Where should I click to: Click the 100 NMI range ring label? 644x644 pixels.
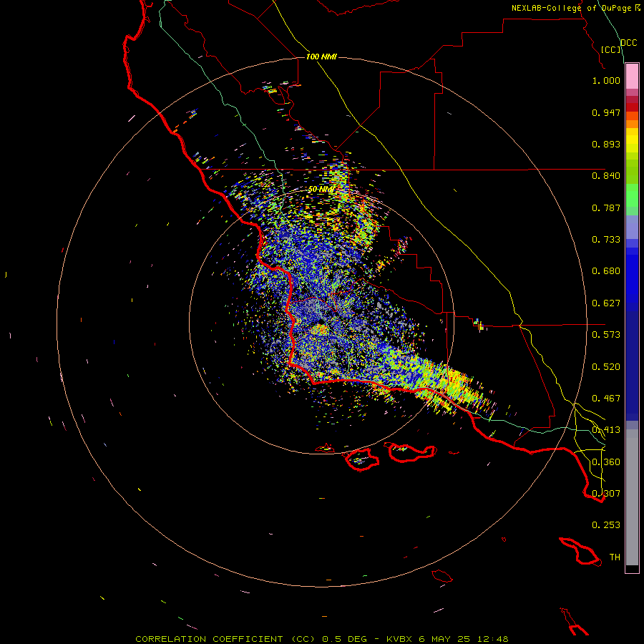(x=321, y=57)
